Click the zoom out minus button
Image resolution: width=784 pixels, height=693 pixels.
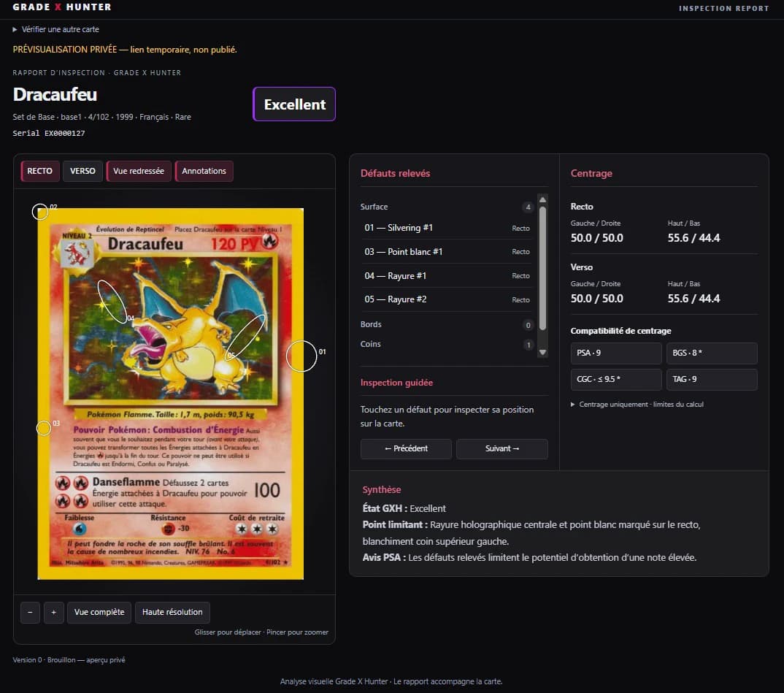(x=30, y=613)
